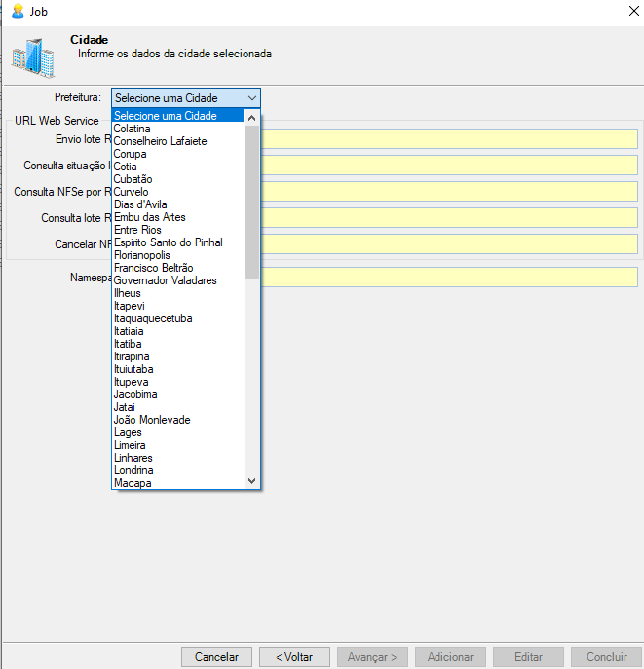This screenshot has width=644, height=669.
Task: Go back with the Voltar button
Action: coord(293,657)
